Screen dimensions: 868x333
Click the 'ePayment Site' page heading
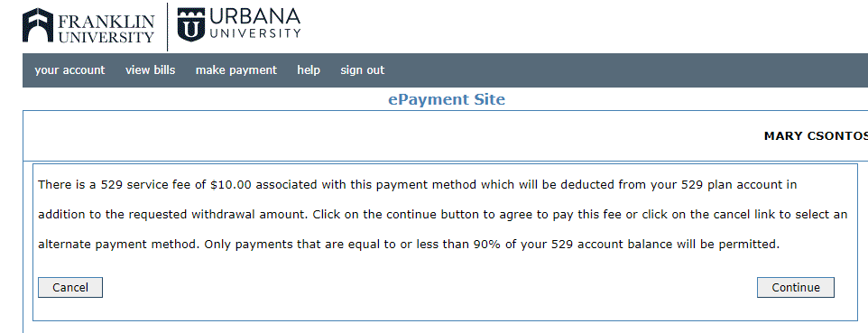pyautogui.click(x=447, y=100)
